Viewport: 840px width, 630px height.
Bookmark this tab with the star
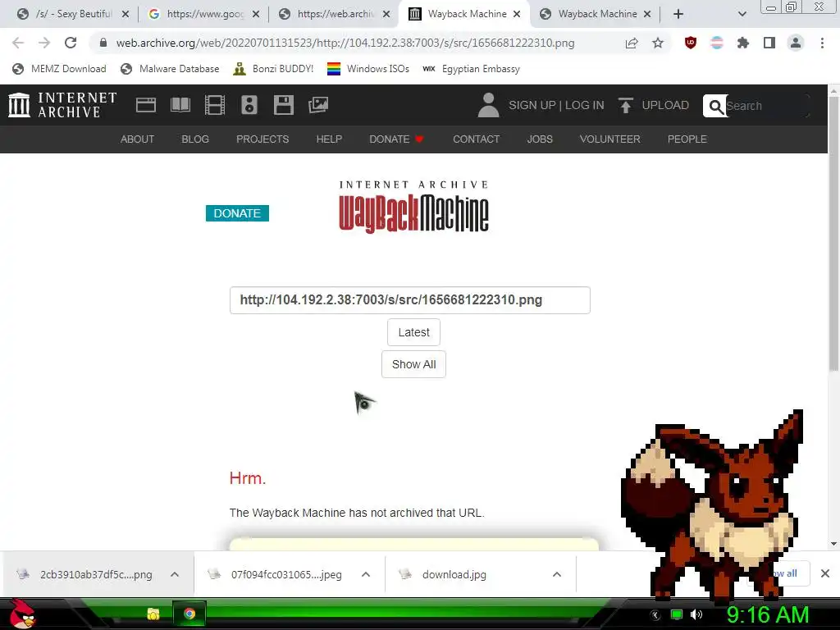coord(658,43)
